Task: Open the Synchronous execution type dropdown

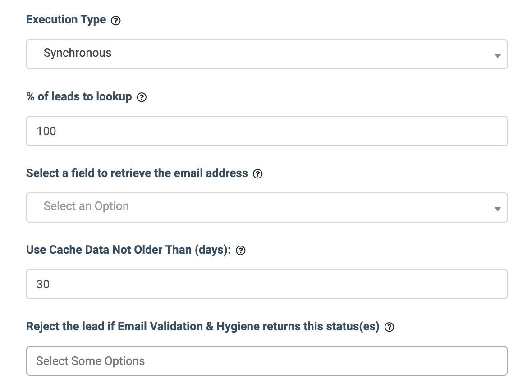Action: [x=266, y=55]
